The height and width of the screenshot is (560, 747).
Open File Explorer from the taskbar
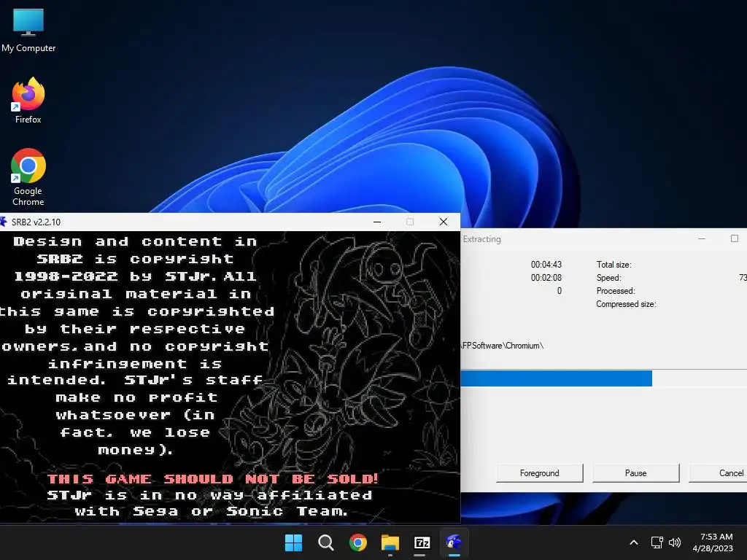point(390,542)
